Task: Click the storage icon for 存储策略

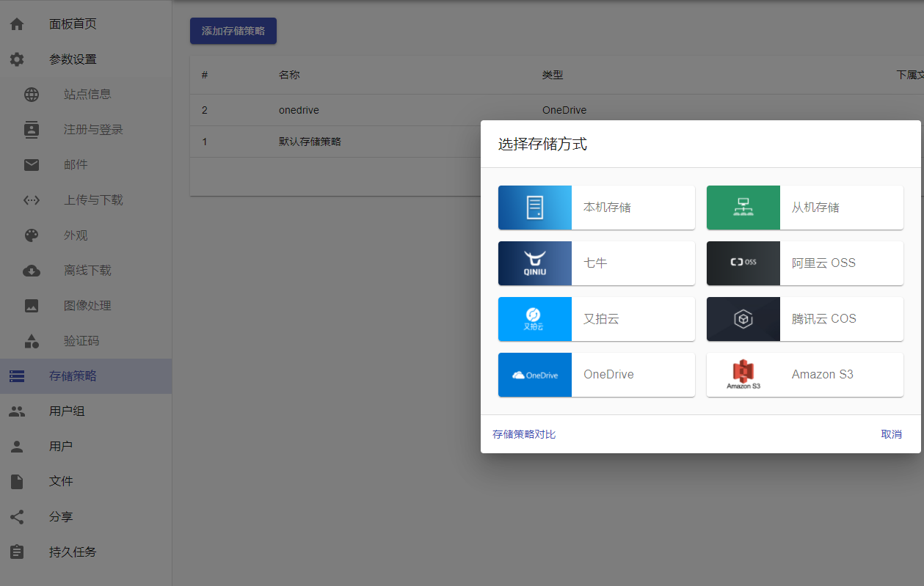Action: 17,376
